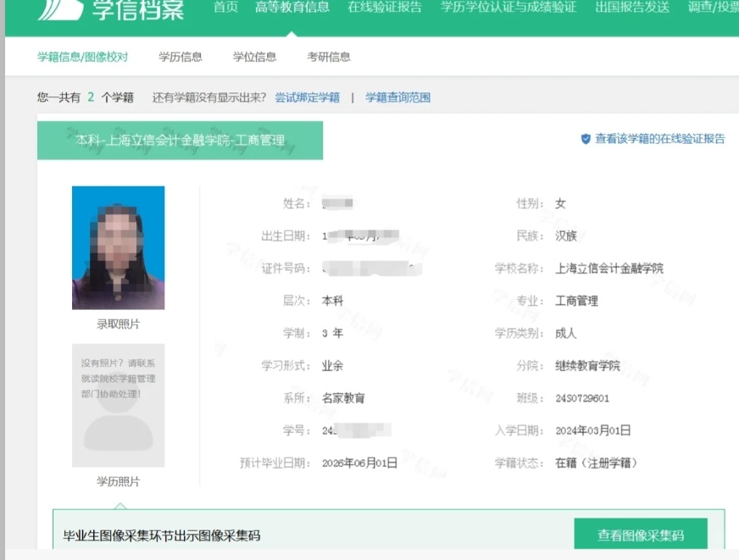Image resolution: width=739 pixels, height=560 pixels.
Task: Click the status text 在籍（注册学籍）
Action: (596, 463)
